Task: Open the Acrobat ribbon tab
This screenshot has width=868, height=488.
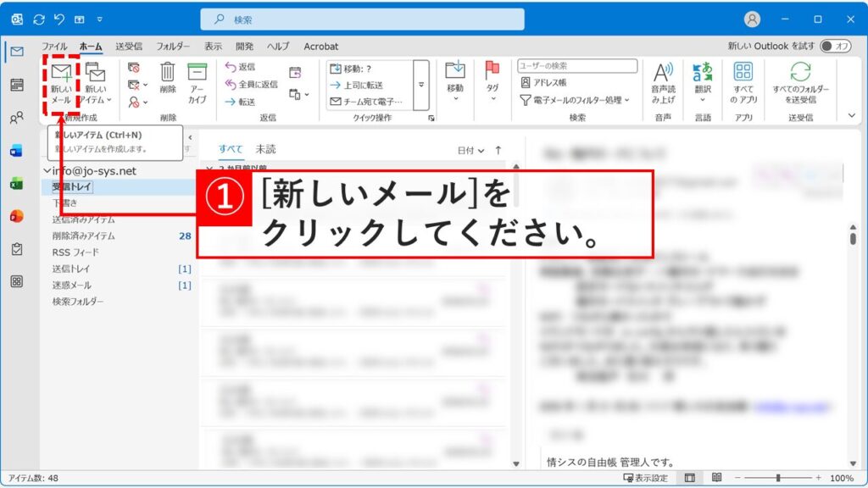Action: [x=320, y=46]
